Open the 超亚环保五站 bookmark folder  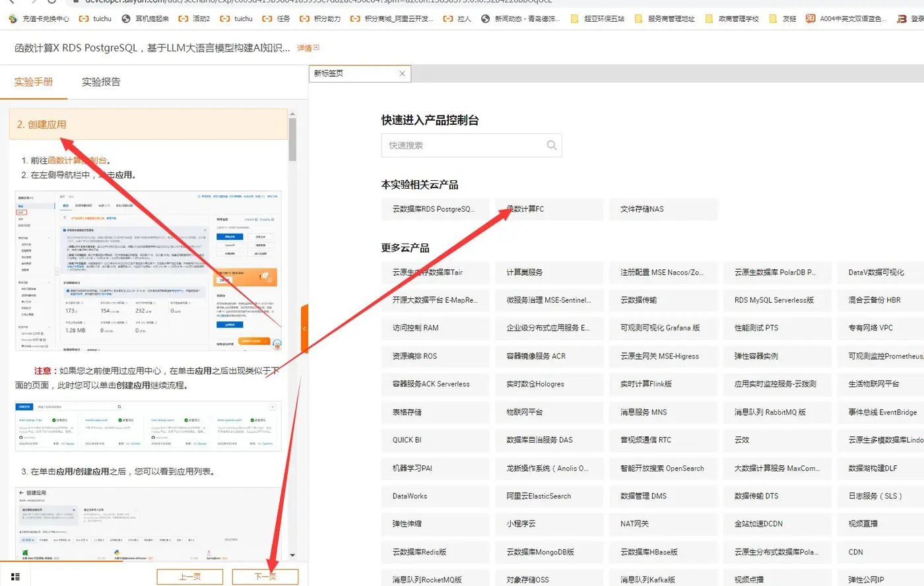coord(597,18)
